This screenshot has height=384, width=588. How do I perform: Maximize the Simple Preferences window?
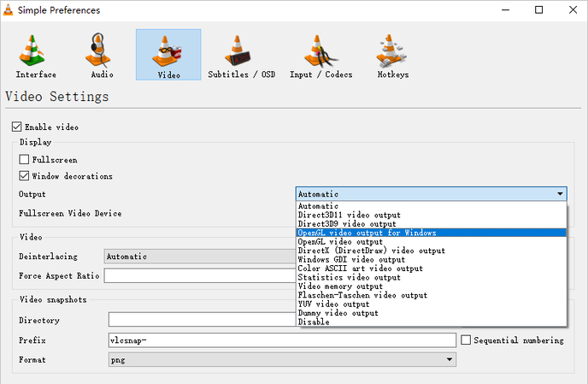538,9
